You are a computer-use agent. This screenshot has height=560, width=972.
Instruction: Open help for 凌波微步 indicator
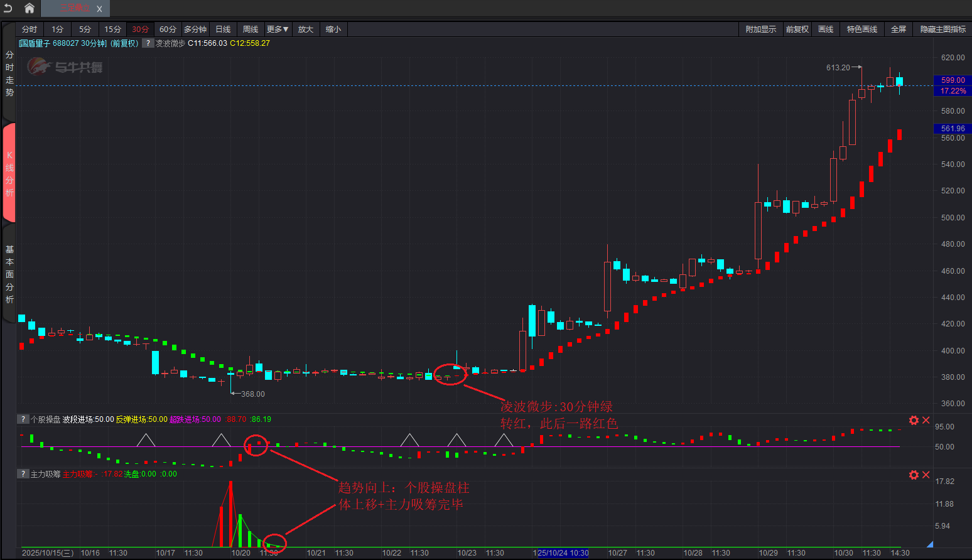tap(148, 43)
